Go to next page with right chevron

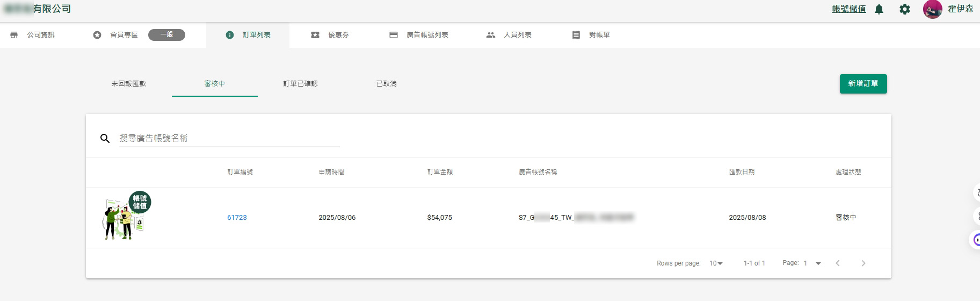[863, 263]
